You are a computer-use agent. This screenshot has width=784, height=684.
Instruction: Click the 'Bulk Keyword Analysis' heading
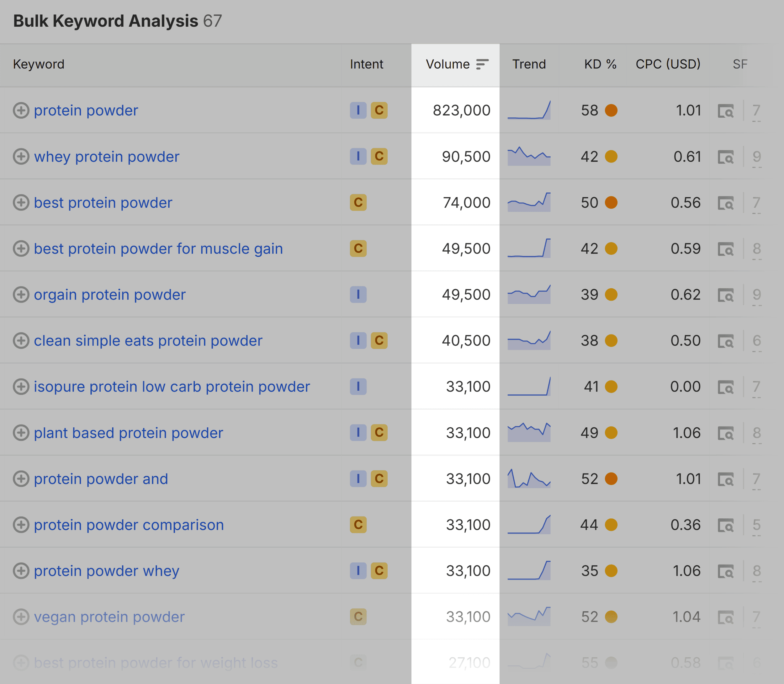point(106,21)
